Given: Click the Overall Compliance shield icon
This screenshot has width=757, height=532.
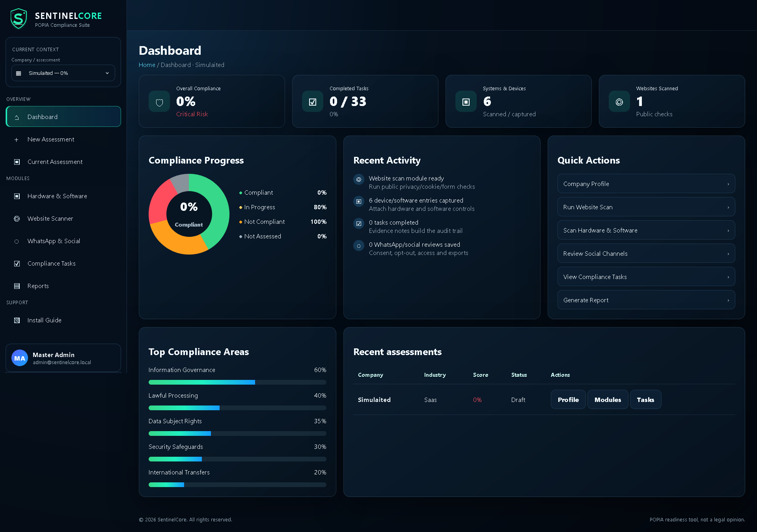Looking at the screenshot, I should (x=159, y=102).
